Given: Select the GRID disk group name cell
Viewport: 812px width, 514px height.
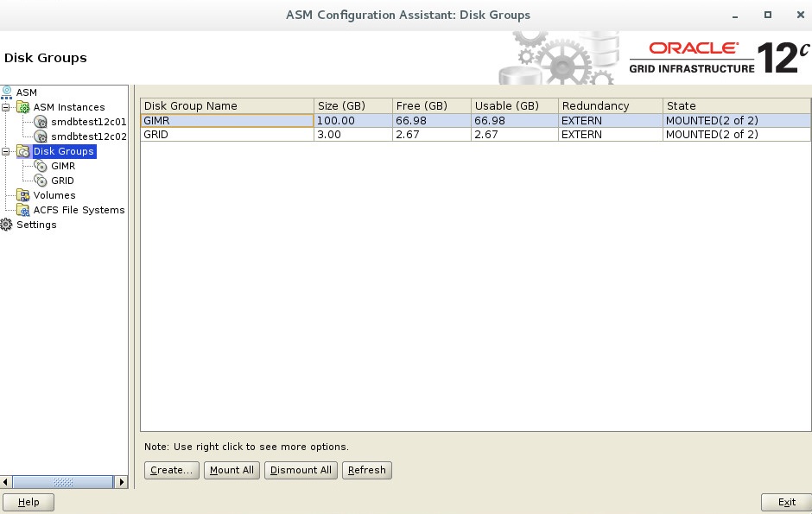Looking at the screenshot, I should point(227,135).
